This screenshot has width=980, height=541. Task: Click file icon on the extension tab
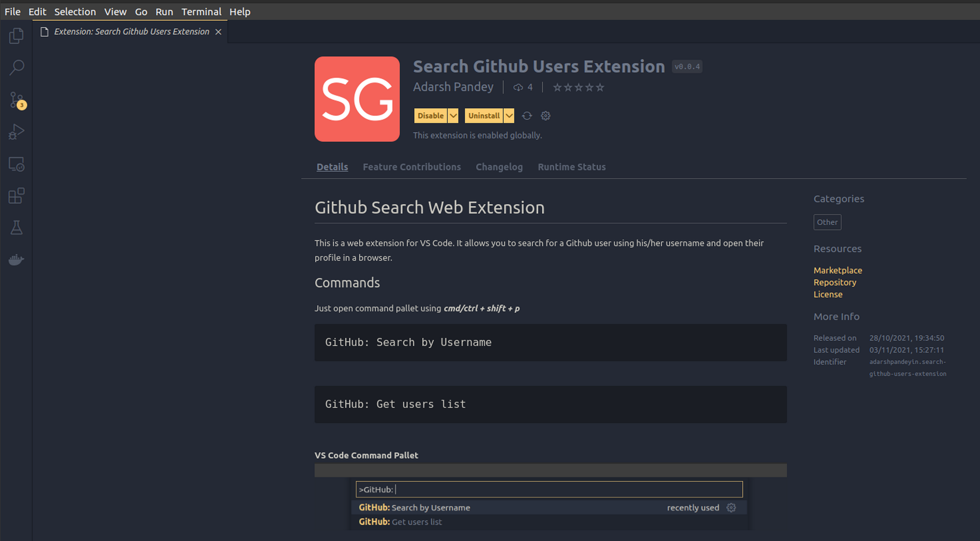[x=44, y=32]
